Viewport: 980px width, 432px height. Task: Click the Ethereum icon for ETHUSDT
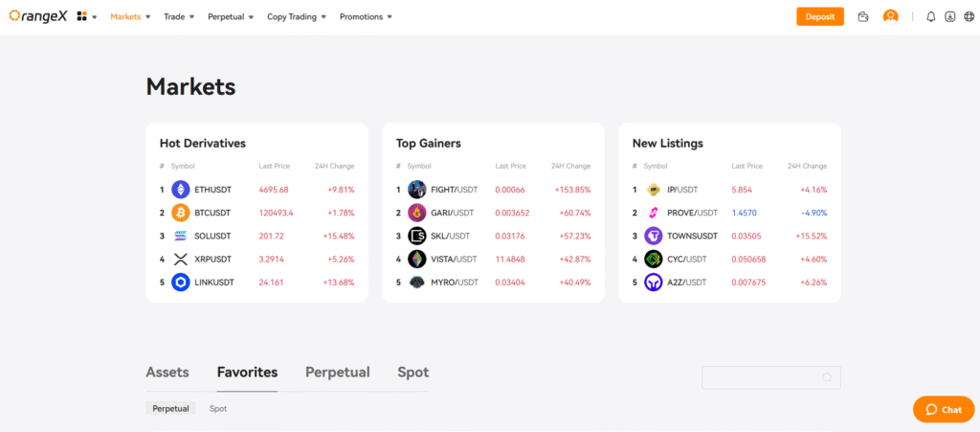(x=180, y=190)
